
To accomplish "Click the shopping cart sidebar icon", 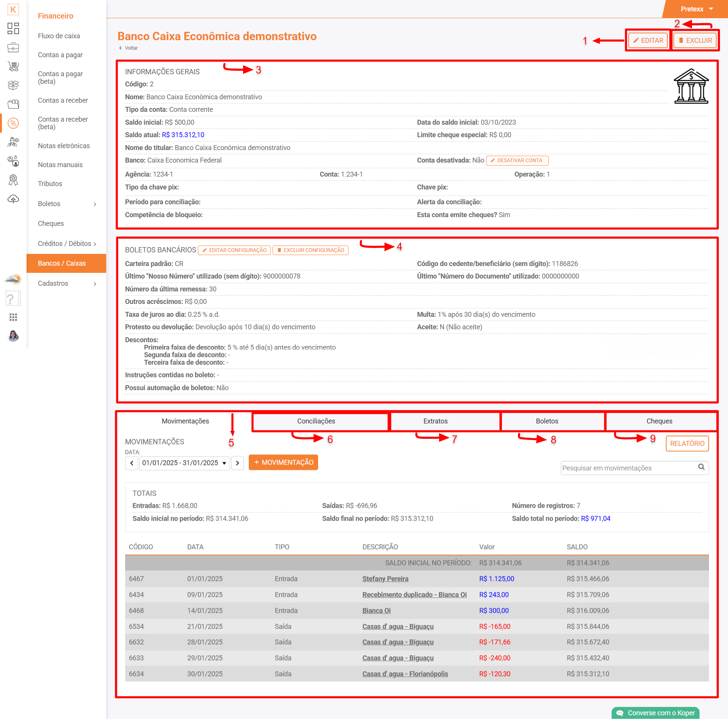I will (x=13, y=66).
